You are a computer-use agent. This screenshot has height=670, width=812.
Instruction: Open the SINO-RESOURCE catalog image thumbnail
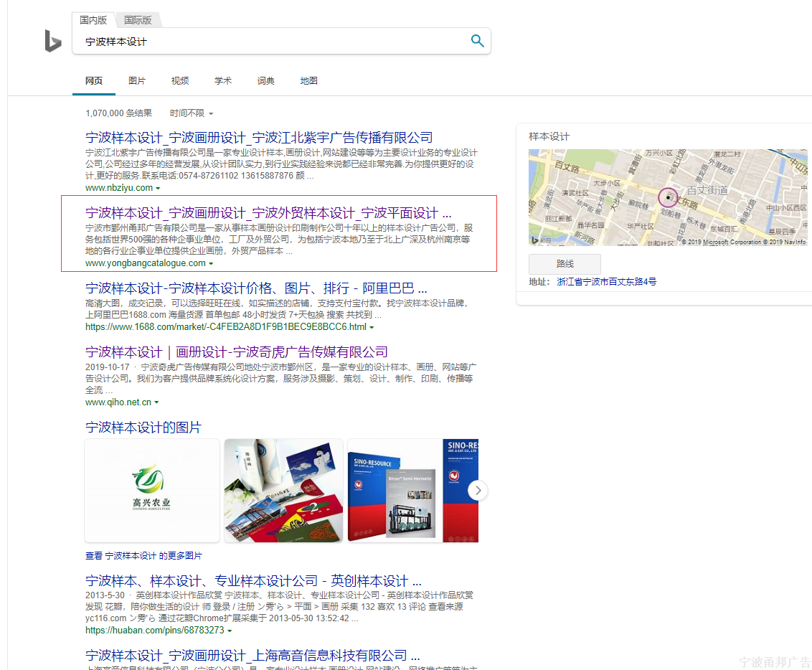[x=412, y=491]
